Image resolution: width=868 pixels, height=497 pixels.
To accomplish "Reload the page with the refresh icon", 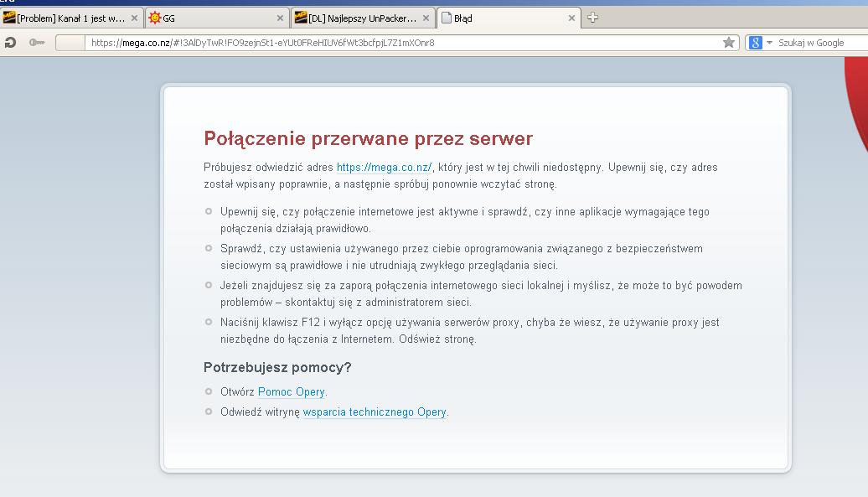I will [x=10, y=43].
